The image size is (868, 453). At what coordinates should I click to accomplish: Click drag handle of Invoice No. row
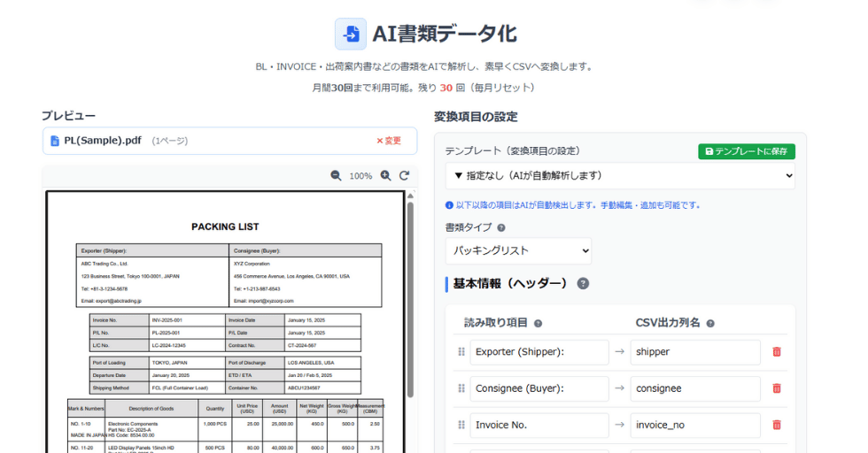(x=461, y=425)
